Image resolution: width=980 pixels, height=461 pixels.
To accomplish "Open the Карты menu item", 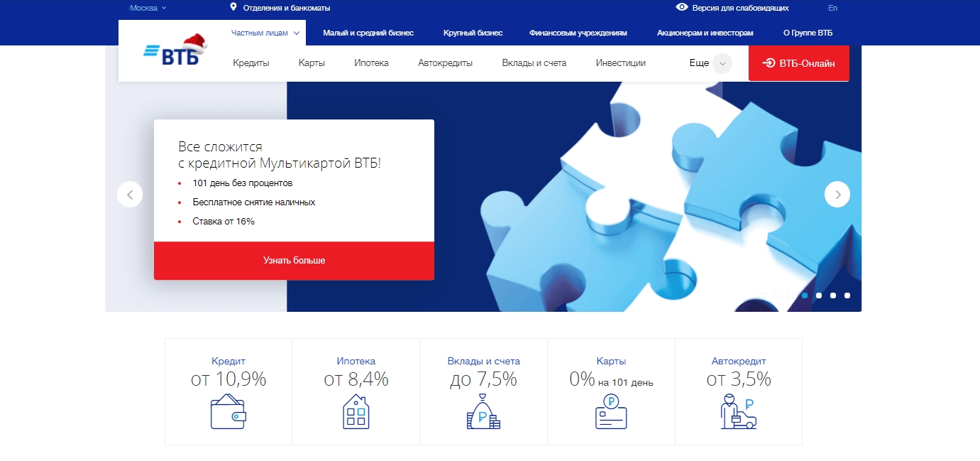I will (312, 63).
